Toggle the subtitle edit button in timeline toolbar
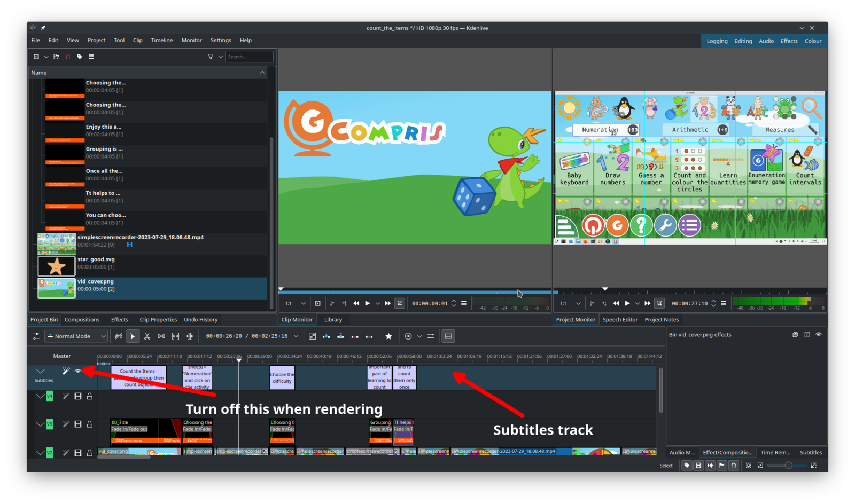 448,336
